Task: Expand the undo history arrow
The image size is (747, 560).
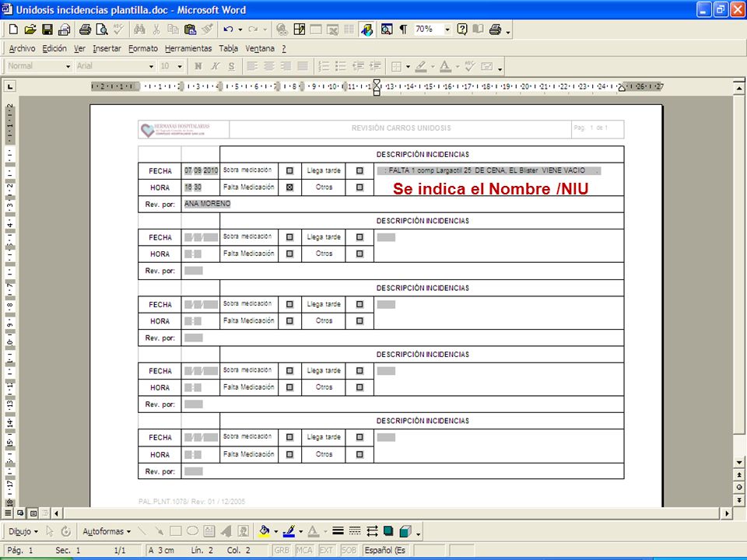Action: click(x=240, y=30)
